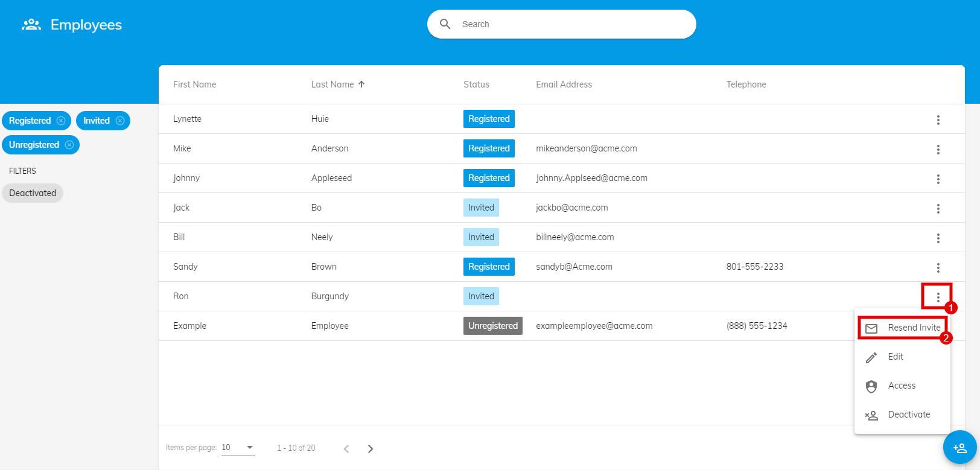Click the add employee floating button
Viewport: 980px width, 470px height.
pyautogui.click(x=960, y=448)
